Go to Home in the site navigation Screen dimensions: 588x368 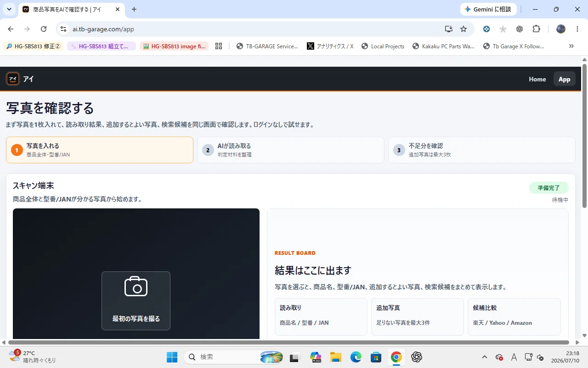click(537, 79)
